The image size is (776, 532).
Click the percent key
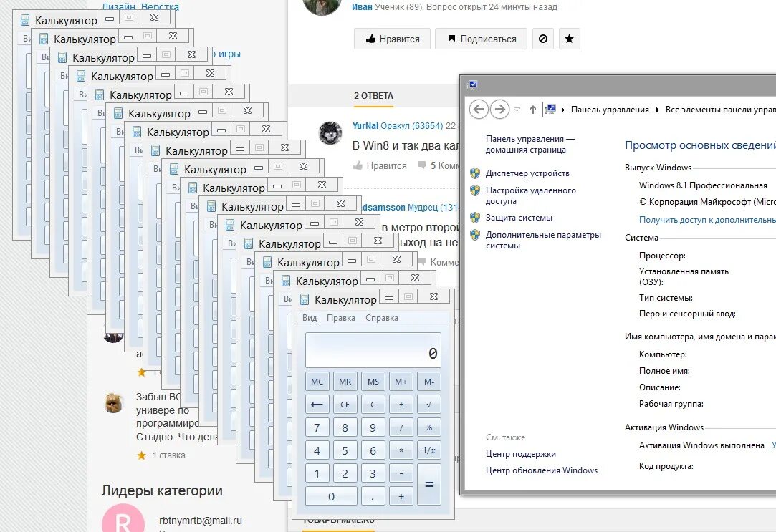pos(429,427)
